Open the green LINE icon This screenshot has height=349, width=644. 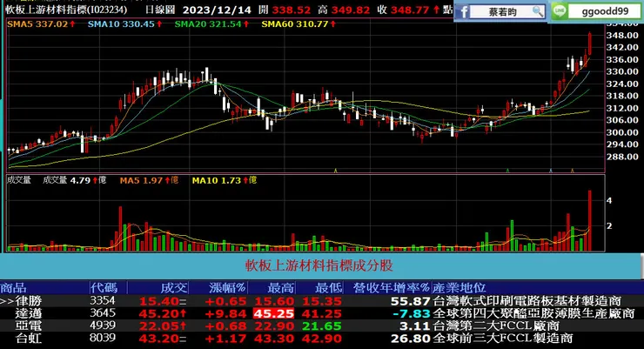559,11
